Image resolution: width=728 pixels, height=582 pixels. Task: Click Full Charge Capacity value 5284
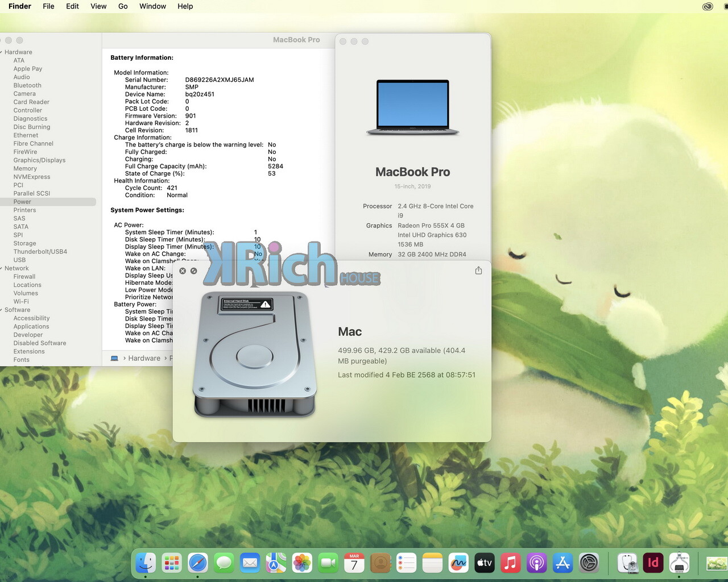[275, 167]
